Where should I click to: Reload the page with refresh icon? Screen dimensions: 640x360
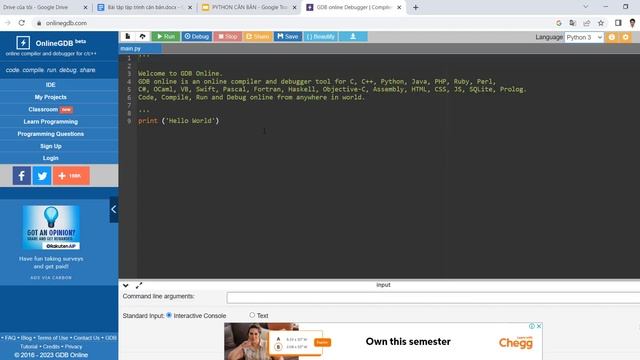[22, 23]
